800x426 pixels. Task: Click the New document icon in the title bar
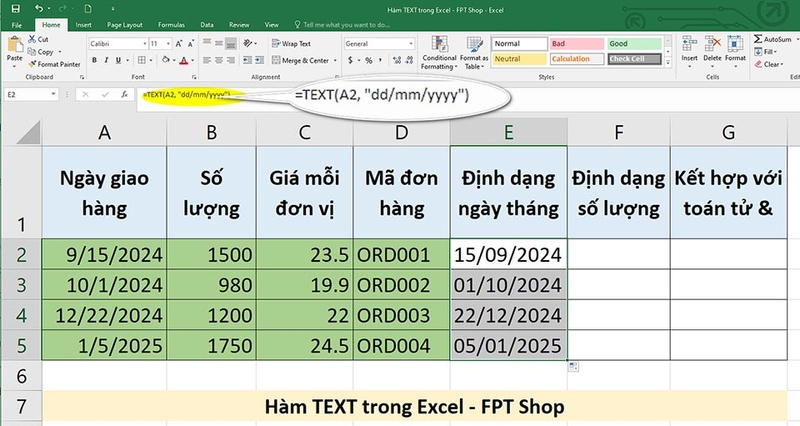point(88,9)
